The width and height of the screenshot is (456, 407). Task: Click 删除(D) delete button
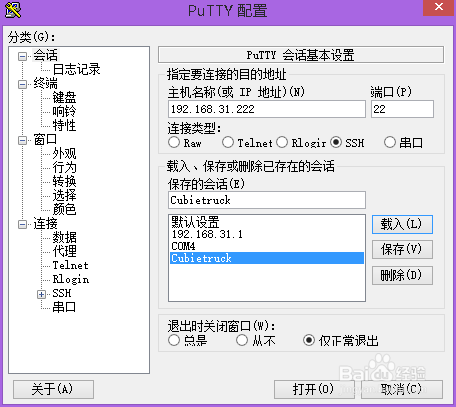402,275
